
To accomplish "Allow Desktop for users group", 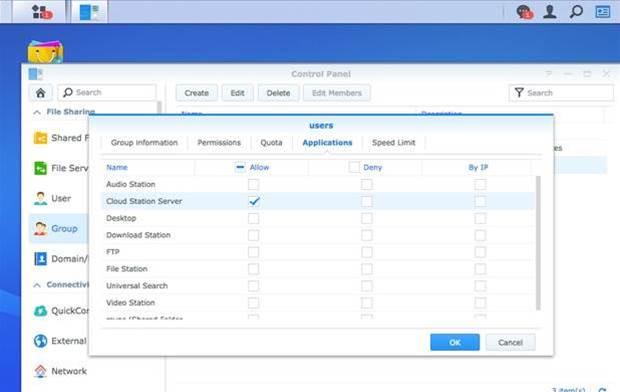I will 253,218.
